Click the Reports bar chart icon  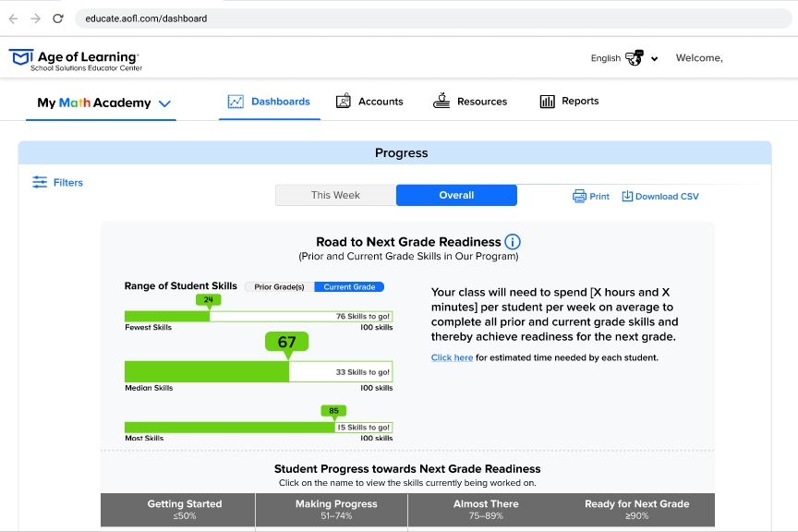547,102
